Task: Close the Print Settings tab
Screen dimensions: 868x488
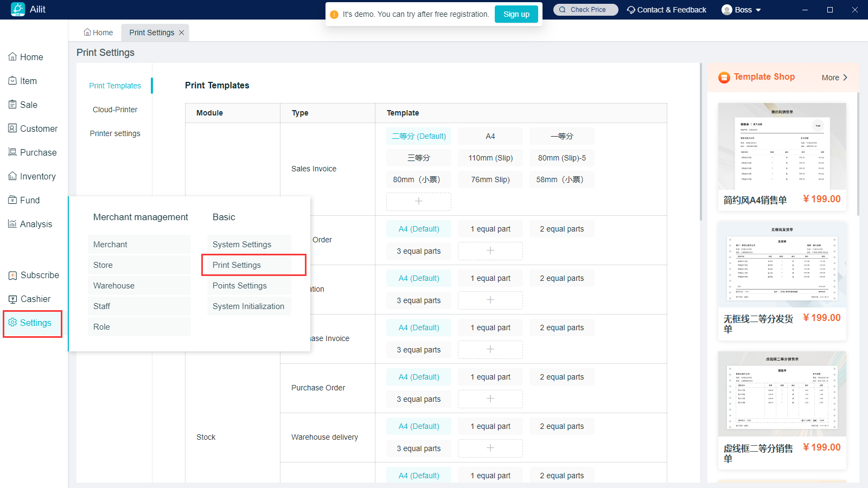Action: tap(182, 33)
